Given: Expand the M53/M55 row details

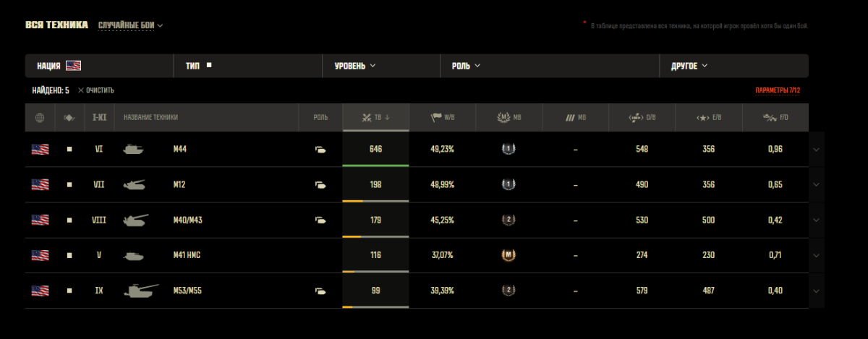Looking at the screenshot, I should (x=816, y=291).
